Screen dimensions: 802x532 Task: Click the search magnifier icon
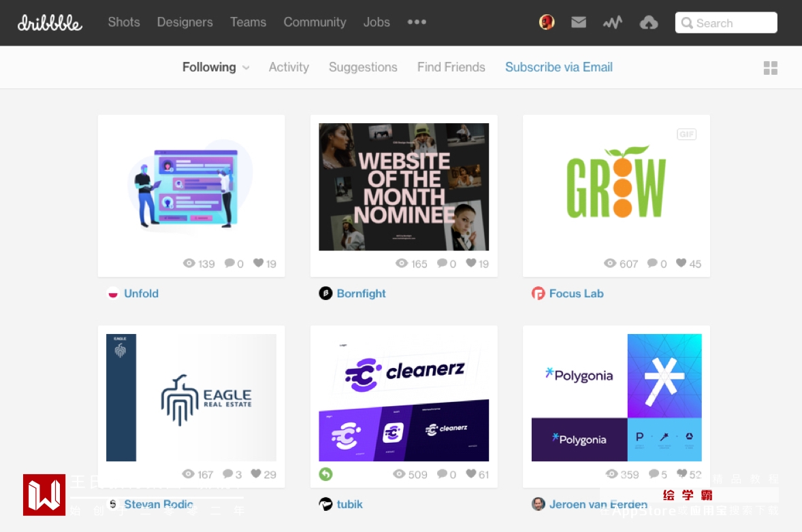point(687,23)
